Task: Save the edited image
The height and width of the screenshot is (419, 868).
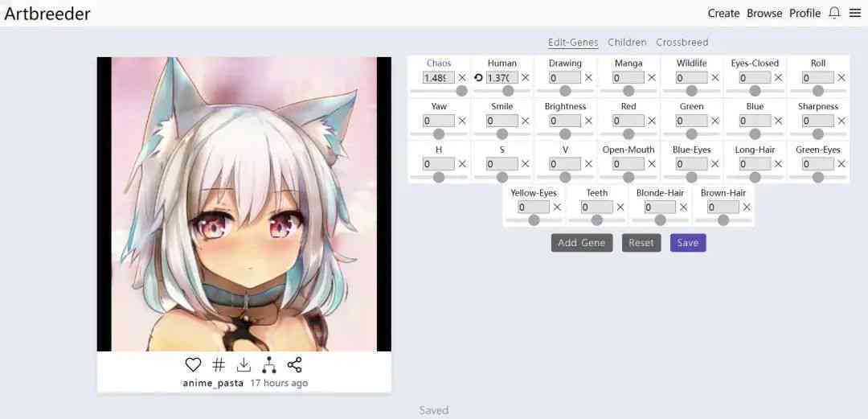Action: [x=688, y=243]
